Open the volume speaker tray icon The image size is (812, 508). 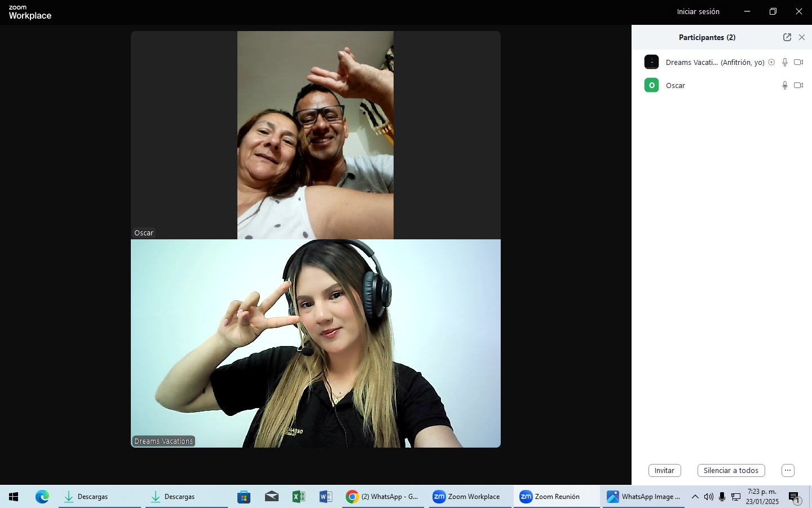(708, 497)
